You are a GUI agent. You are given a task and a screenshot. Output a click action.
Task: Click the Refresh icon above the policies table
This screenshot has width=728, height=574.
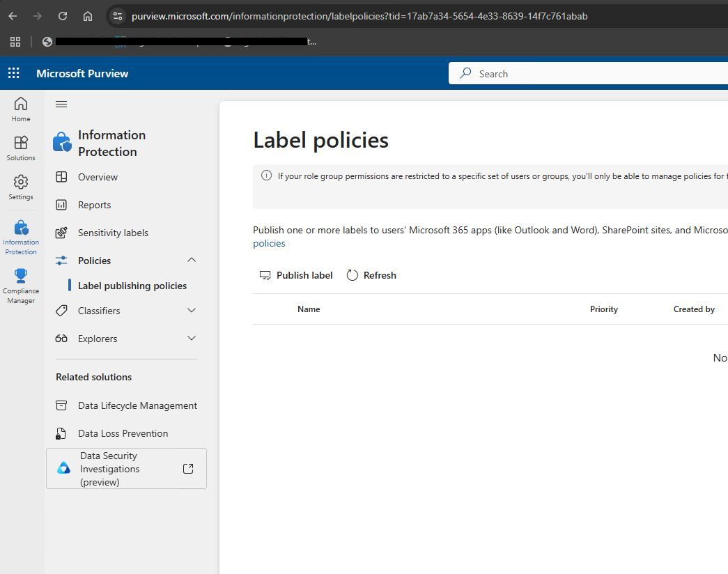coord(351,274)
